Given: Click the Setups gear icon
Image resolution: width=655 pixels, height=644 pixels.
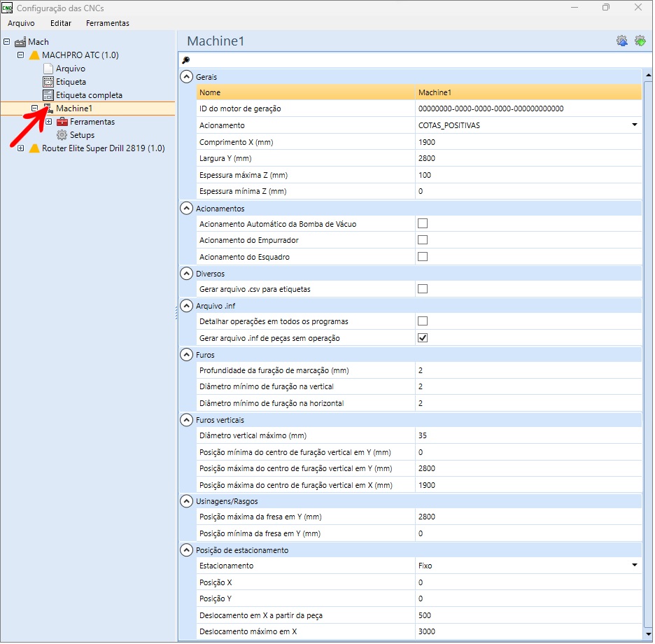Looking at the screenshot, I should pos(62,135).
